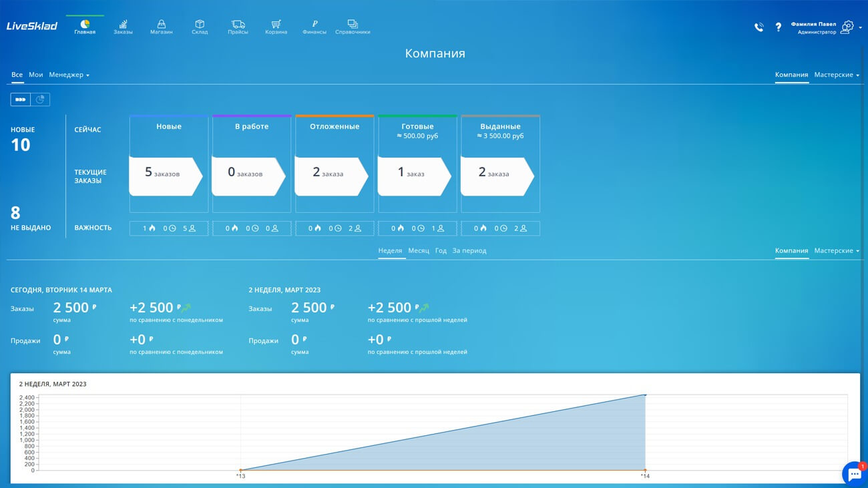Viewport: 868px width, 488px height.
Task: Switch to the Месяц period tab
Action: pyautogui.click(x=419, y=251)
